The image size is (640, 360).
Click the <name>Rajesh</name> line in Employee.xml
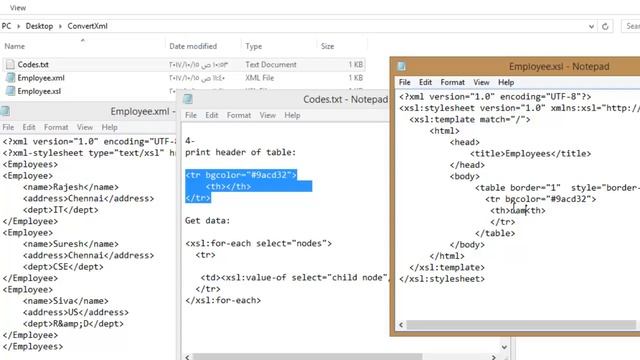point(71,187)
